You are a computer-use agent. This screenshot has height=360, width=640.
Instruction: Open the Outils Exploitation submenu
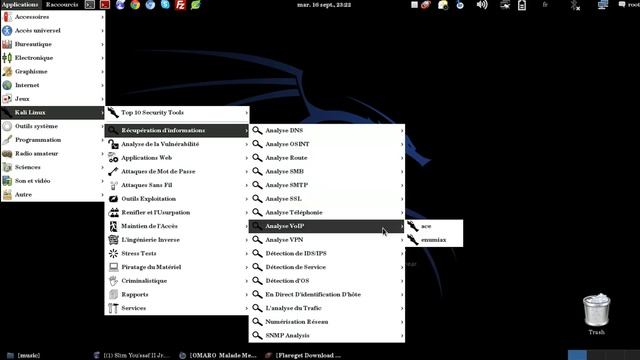click(x=177, y=199)
